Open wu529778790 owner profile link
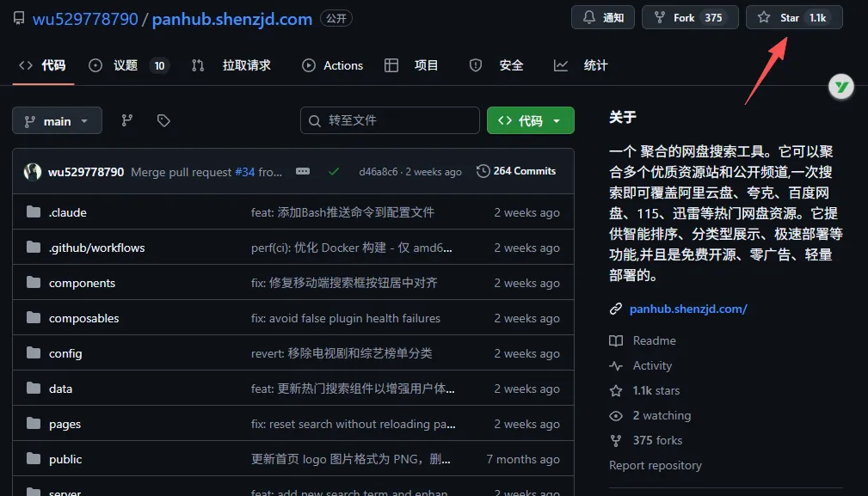868x496 pixels. pyautogui.click(x=85, y=19)
